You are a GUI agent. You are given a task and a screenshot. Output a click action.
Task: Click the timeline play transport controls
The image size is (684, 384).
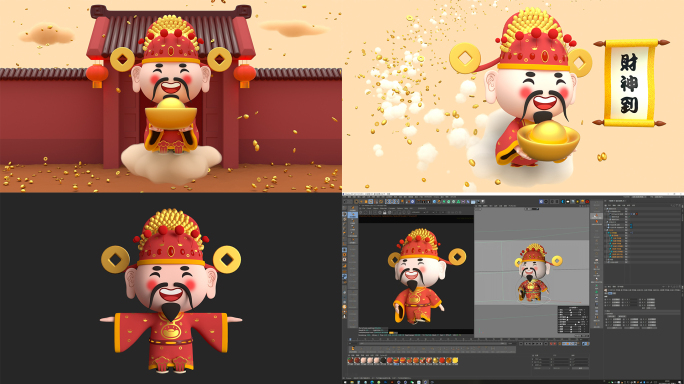click(534, 344)
